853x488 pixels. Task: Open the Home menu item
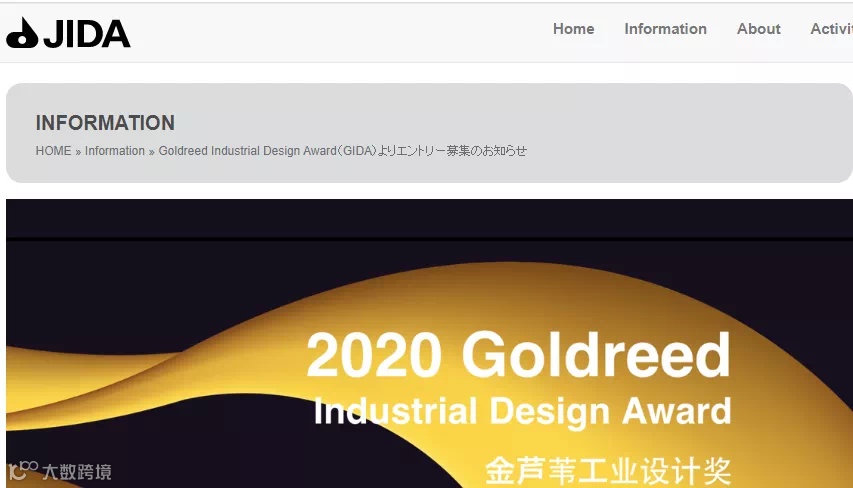[x=573, y=29]
